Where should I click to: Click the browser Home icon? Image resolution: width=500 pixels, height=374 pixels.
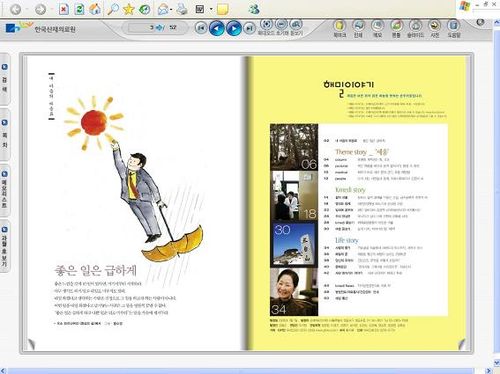tap(95, 9)
